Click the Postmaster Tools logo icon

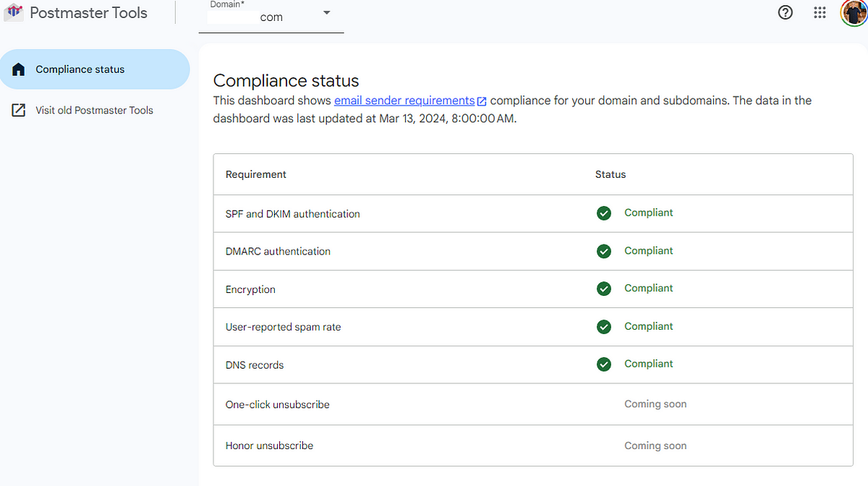14,12
